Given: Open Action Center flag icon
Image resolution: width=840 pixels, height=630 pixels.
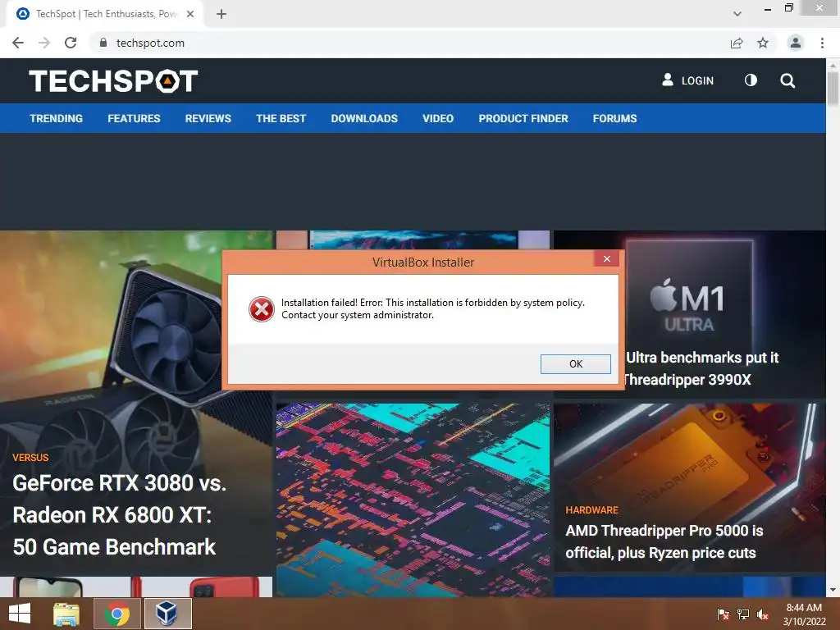Looking at the screenshot, I should tap(724, 614).
